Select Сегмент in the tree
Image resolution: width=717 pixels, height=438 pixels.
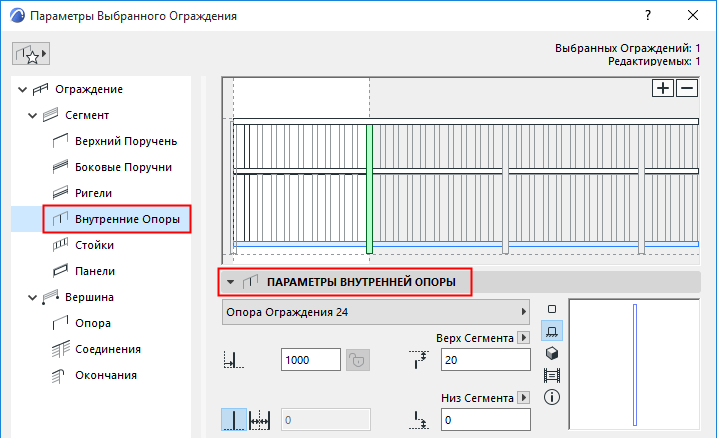[87, 115]
